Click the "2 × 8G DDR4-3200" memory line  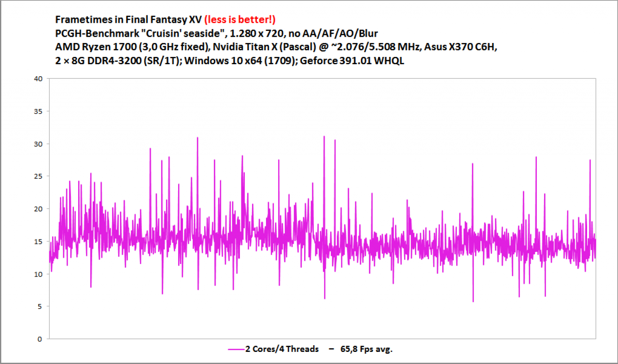[x=229, y=61]
